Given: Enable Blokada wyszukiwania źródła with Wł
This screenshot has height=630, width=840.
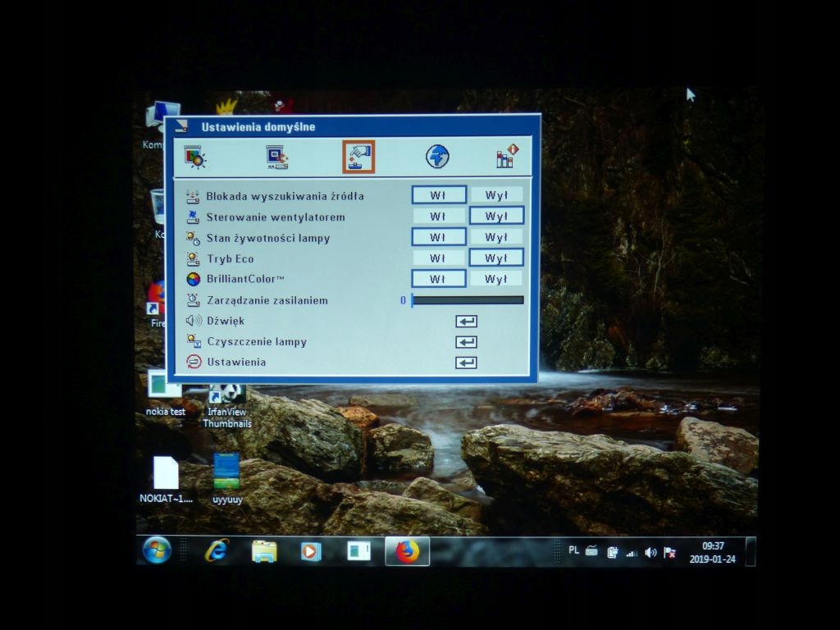Looking at the screenshot, I should click(437, 194).
